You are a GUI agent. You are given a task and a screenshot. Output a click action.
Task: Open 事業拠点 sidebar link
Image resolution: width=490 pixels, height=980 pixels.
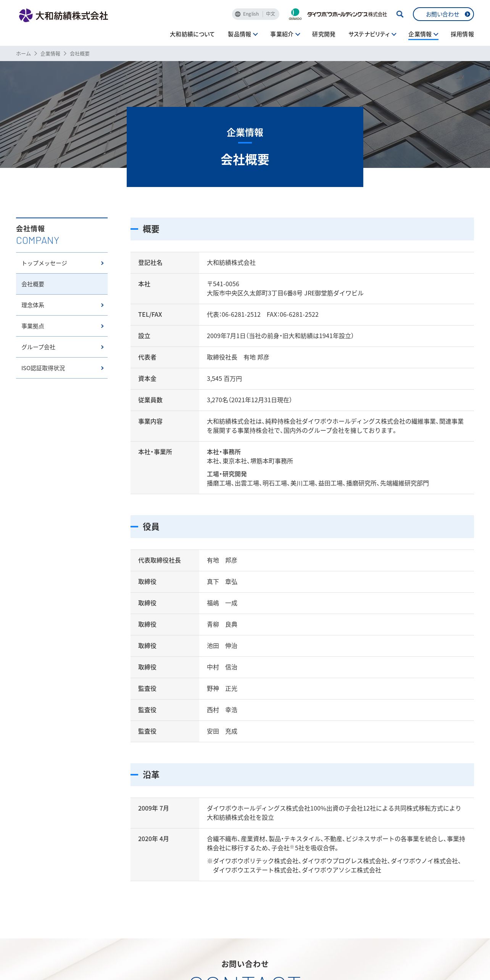pos(62,326)
